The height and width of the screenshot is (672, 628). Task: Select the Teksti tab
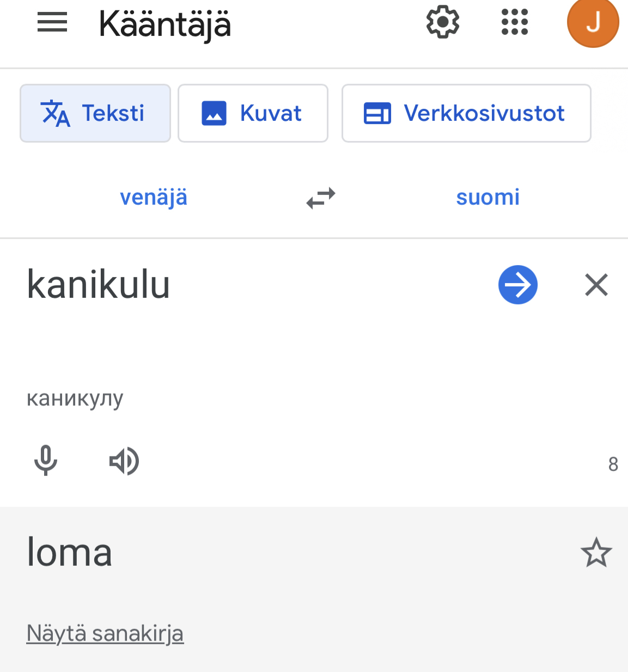[x=95, y=113]
